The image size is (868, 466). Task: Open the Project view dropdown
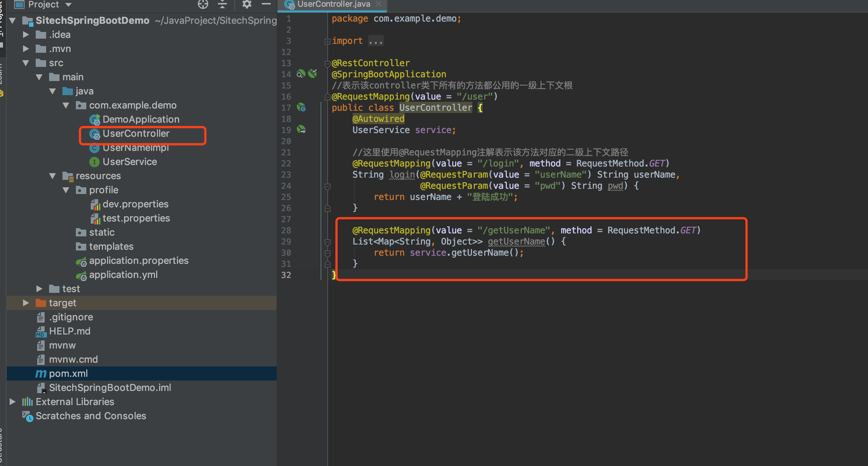(68, 4)
